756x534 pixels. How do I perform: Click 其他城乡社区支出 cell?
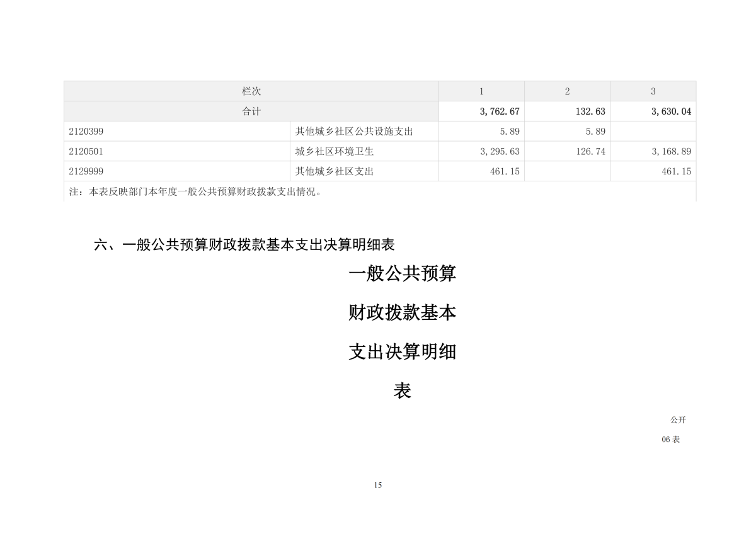coord(364,171)
